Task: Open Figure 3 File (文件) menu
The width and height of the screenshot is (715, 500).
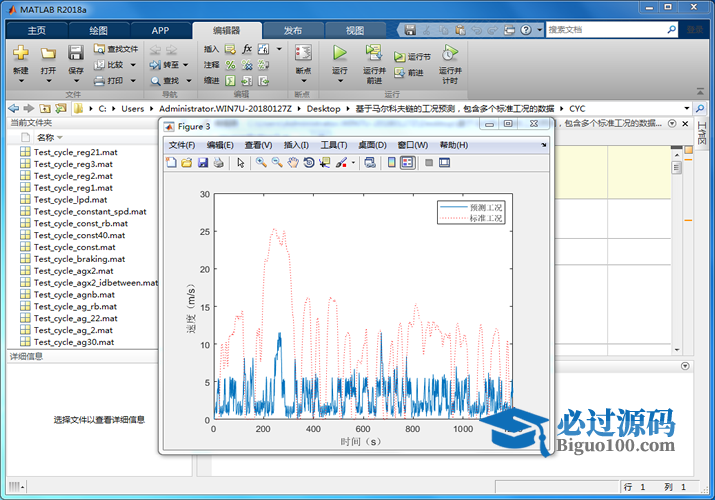Action: click(181, 145)
